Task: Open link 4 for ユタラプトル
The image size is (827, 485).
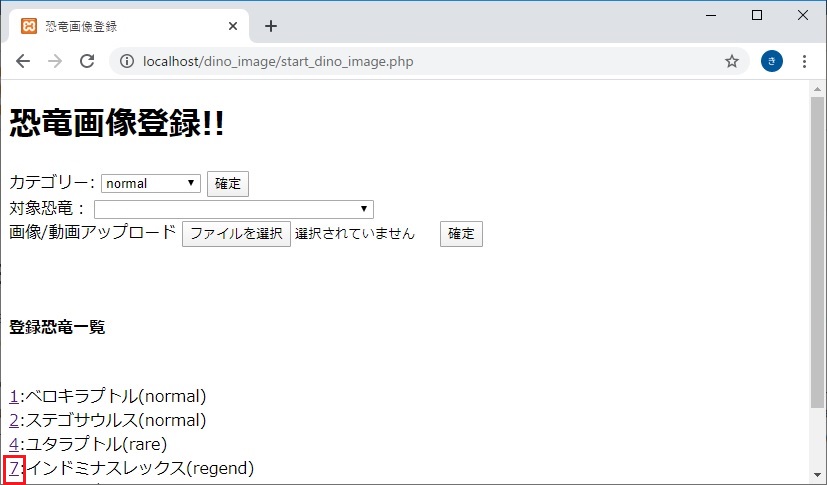Action: click(14, 444)
